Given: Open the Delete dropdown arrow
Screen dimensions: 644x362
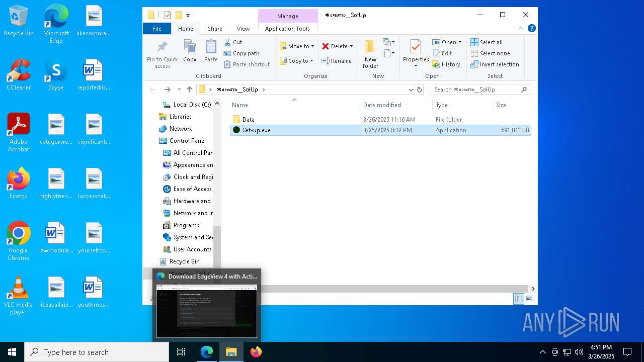Looking at the screenshot, I should coord(351,46).
